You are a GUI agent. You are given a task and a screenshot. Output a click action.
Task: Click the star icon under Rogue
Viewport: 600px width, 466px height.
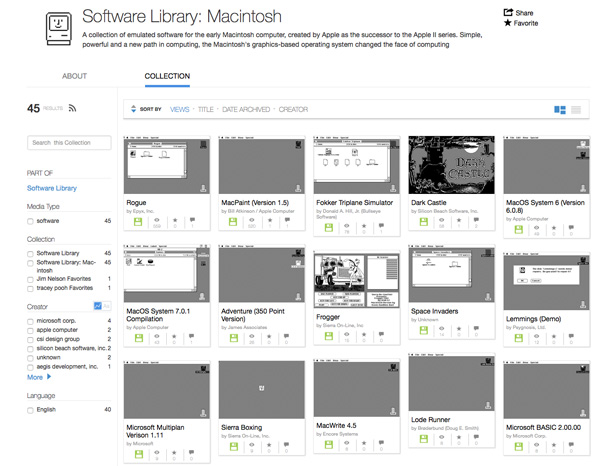click(175, 220)
